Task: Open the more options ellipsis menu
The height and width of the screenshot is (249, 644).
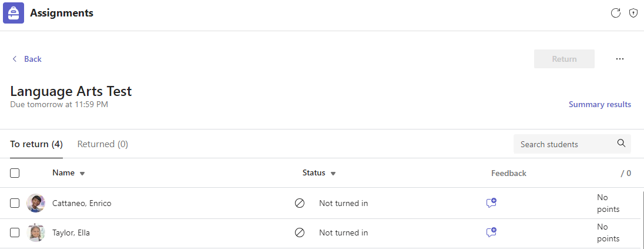Action: [x=620, y=59]
